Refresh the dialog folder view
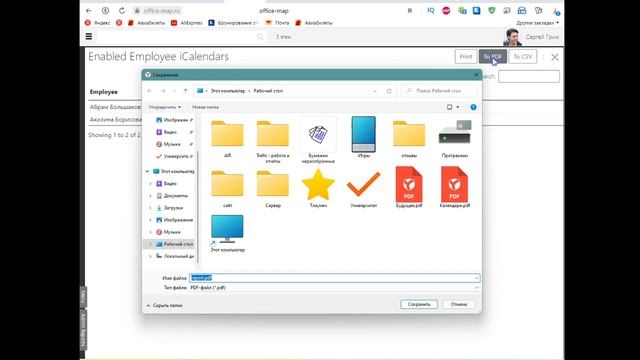Image resolution: width=640 pixels, height=360 pixels. point(389,91)
